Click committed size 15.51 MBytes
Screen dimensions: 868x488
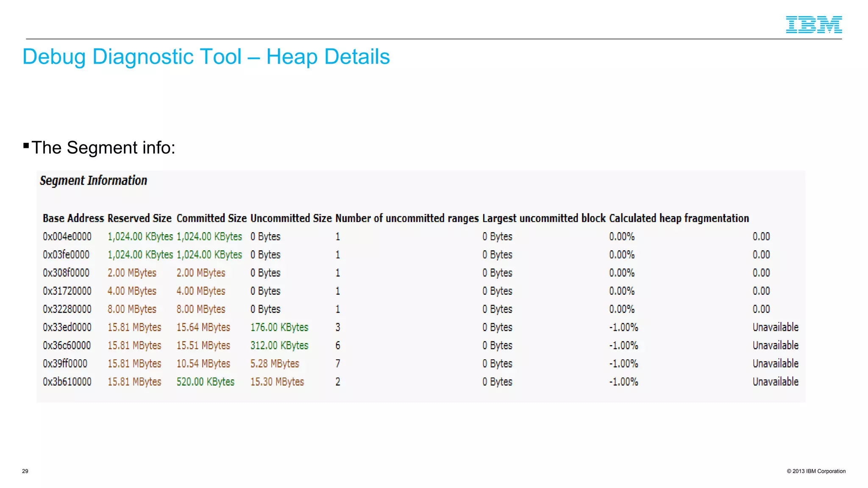(x=203, y=346)
